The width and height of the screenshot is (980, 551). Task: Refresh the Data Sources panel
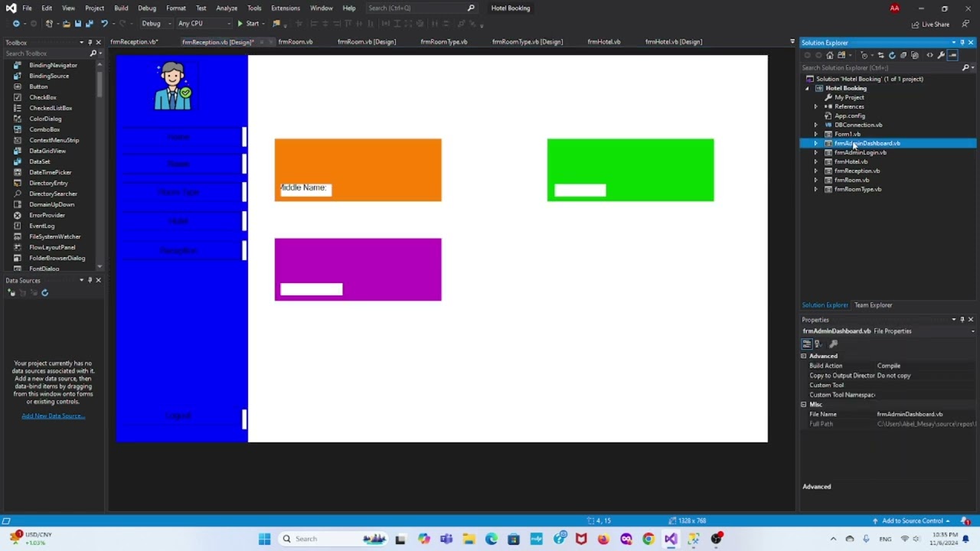[44, 292]
